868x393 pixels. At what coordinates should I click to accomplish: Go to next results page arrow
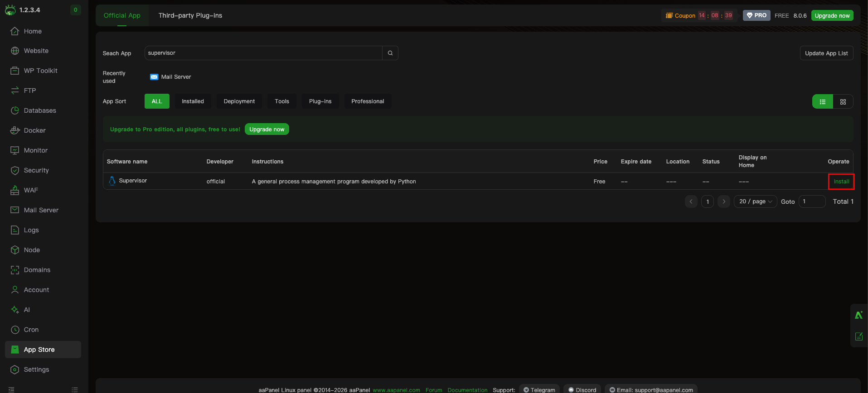(724, 201)
